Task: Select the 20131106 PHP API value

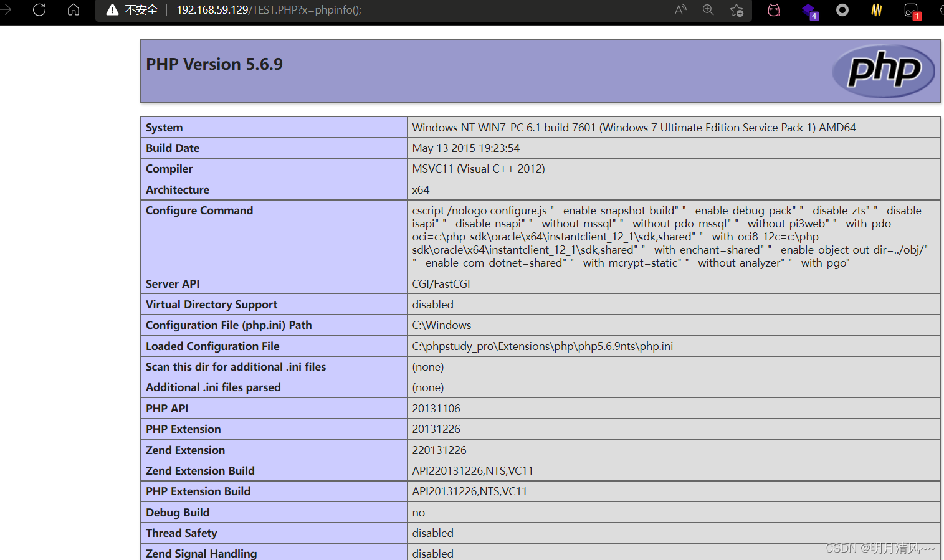Action: coord(436,409)
